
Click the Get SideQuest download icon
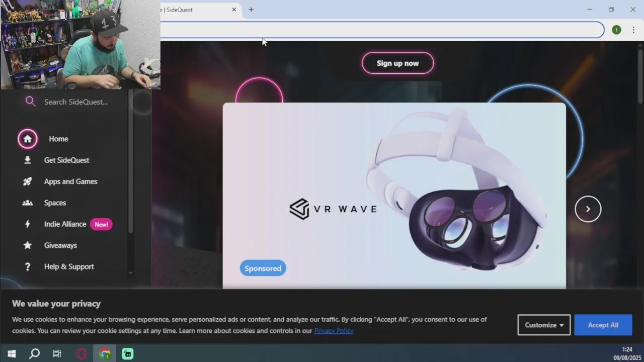click(28, 160)
